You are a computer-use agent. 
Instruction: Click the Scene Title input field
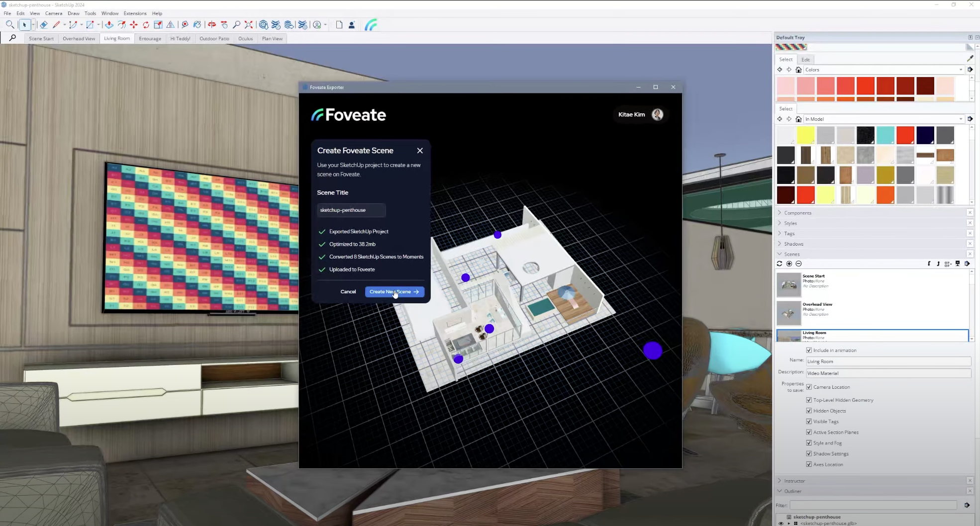351,210
